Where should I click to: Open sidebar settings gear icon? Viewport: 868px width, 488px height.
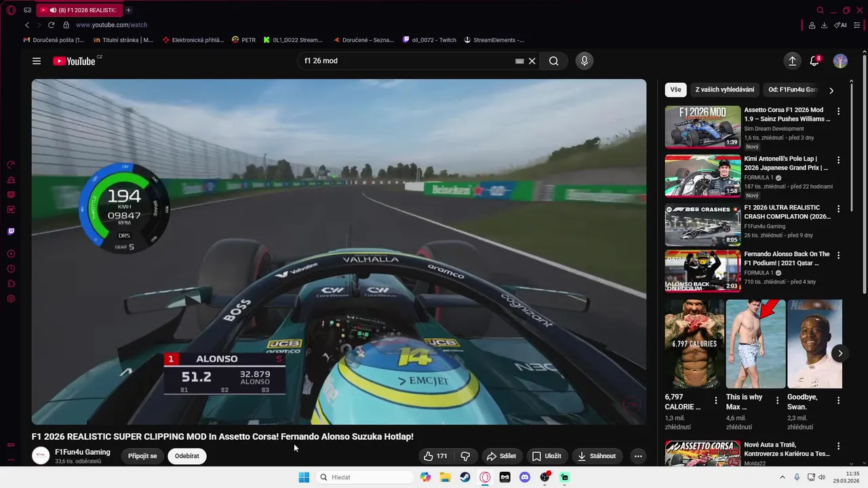coord(11,299)
